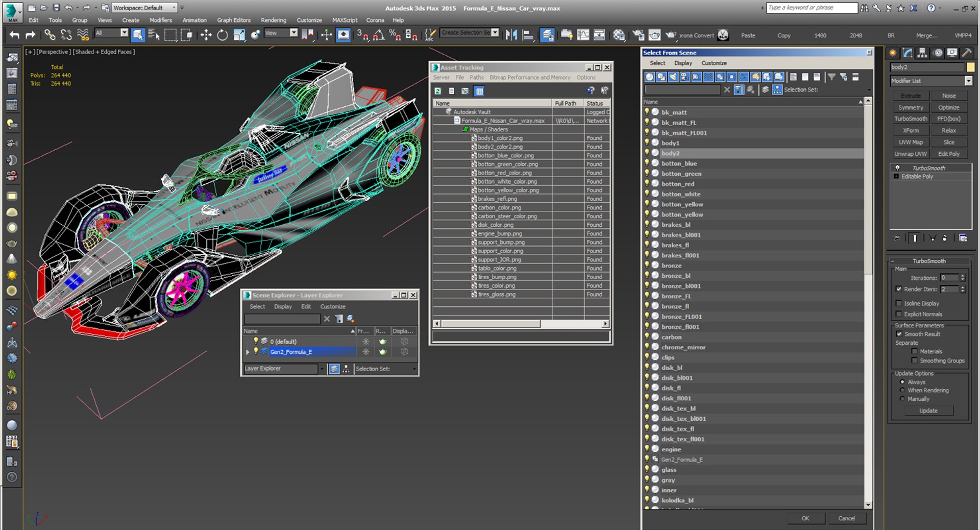Open Create Selection Set dropdown
The height and width of the screenshot is (530, 980).
click(x=495, y=33)
